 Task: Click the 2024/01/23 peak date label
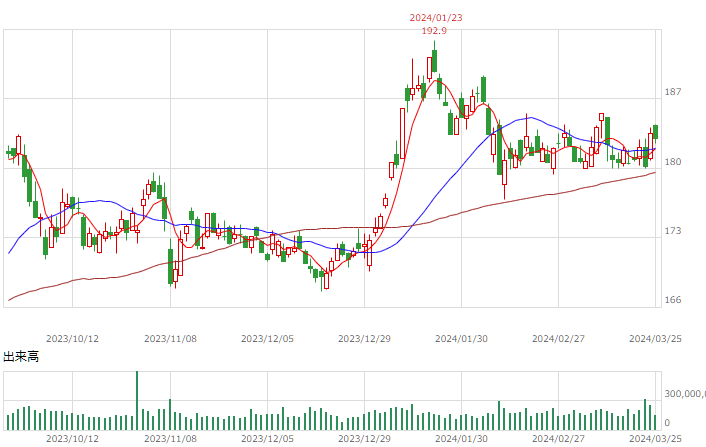[435, 18]
